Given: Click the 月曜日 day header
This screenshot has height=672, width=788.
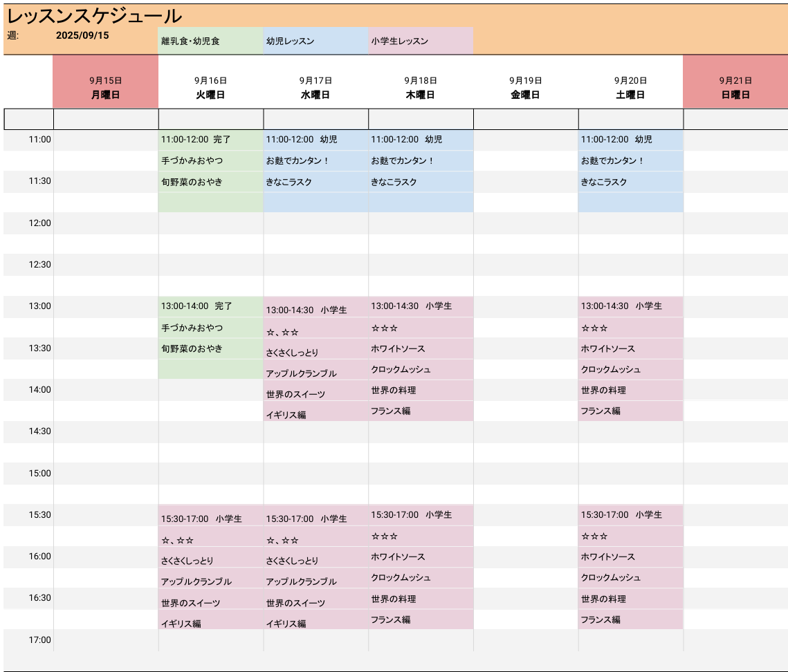Looking at the screenshot, I should (106, 95).
